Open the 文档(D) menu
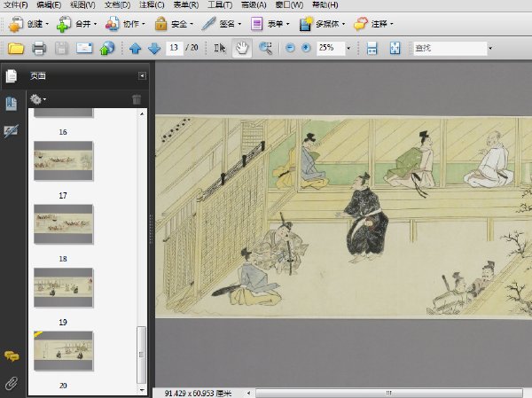The image size is (532, 398). 117,5
